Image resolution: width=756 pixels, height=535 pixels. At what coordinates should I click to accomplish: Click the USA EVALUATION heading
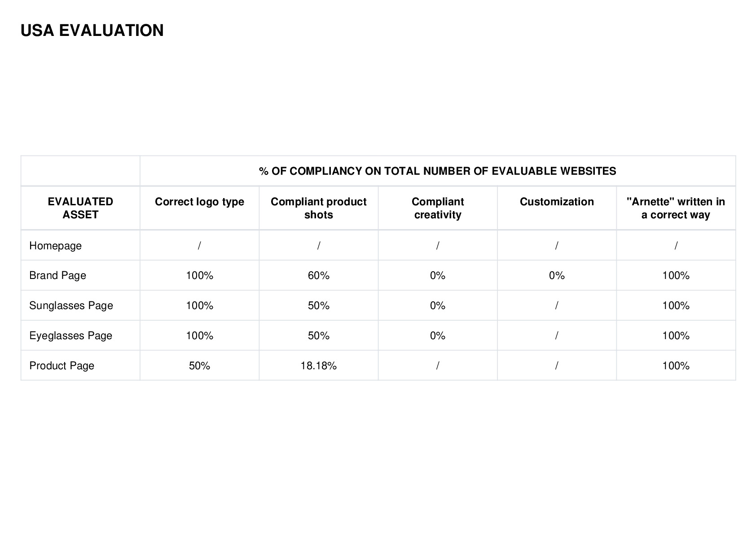coord(92,31)
